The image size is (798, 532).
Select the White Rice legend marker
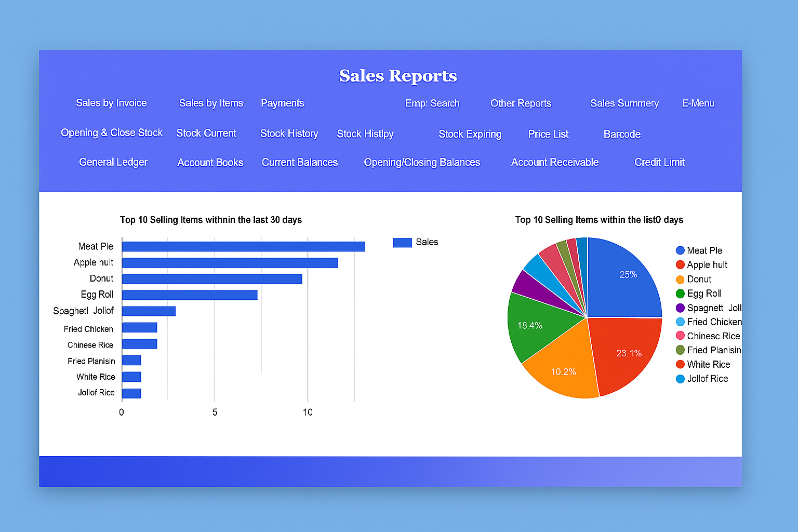[x=680, y=364]
